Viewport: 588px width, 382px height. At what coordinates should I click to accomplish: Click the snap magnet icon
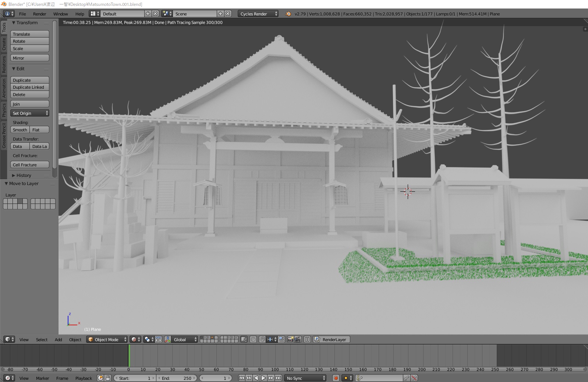click(x=262, y=339)
